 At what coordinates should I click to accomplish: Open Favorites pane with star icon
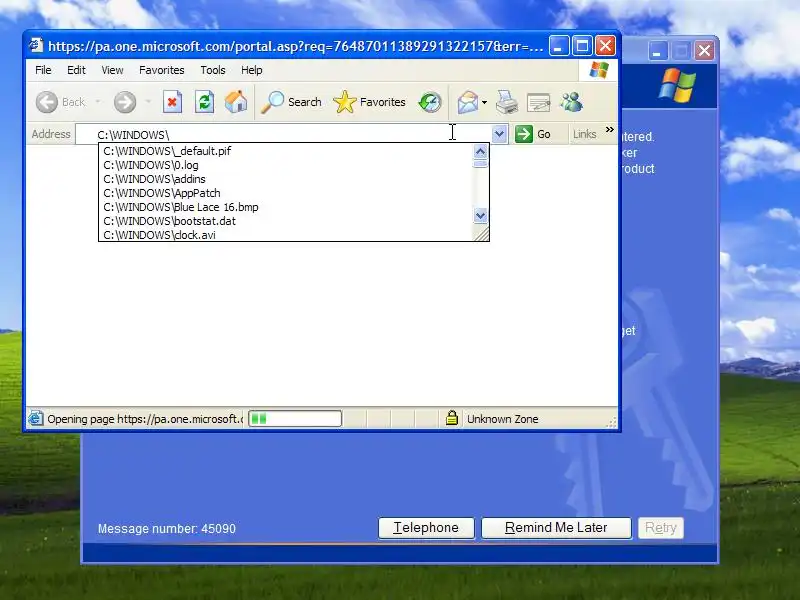[369, 102]
